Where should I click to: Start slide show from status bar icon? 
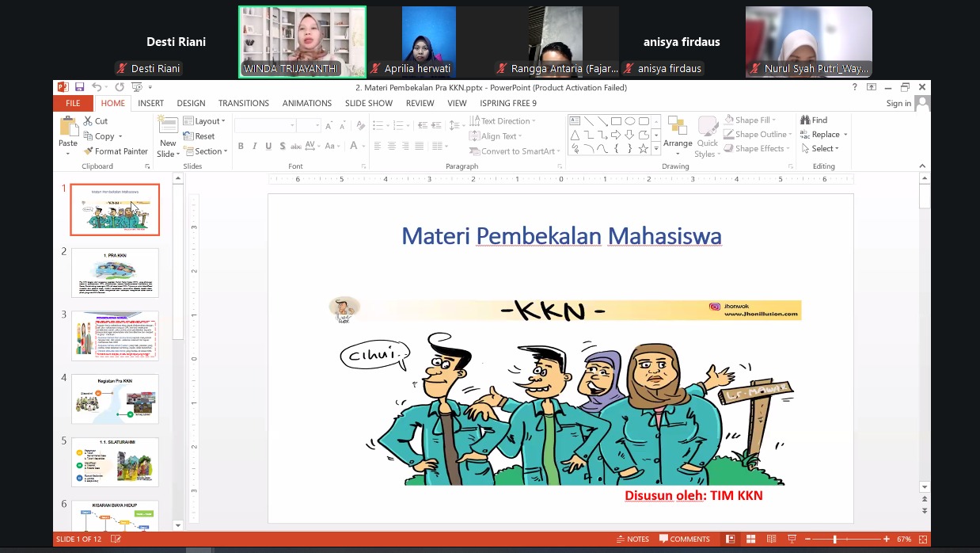pyautogui.click(x=790, y=540)
